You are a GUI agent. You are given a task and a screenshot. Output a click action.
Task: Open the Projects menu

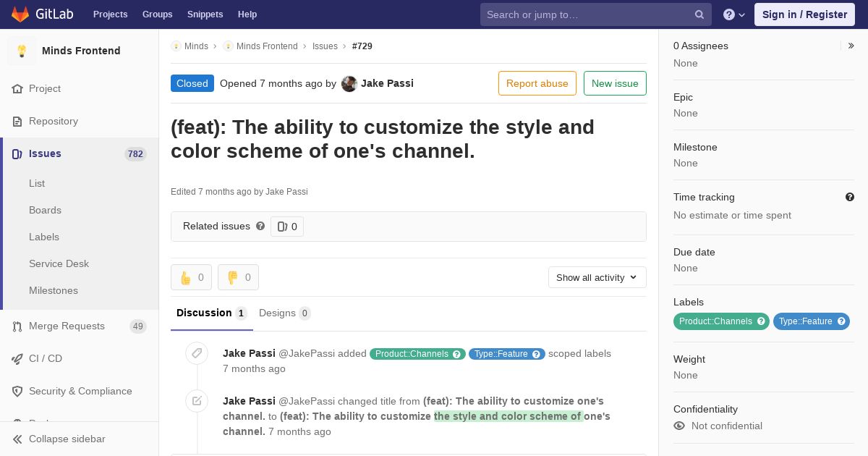pyautogui.click(x=110, y=14)
